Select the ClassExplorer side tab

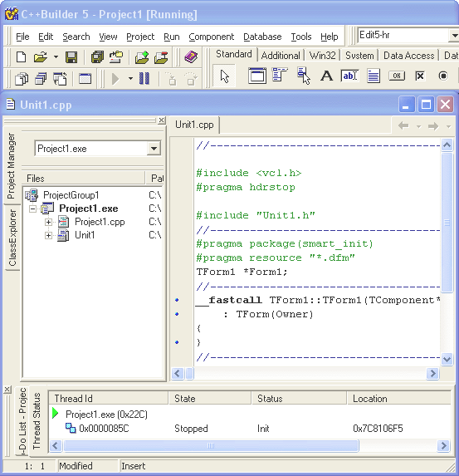(x=12, y=238)
